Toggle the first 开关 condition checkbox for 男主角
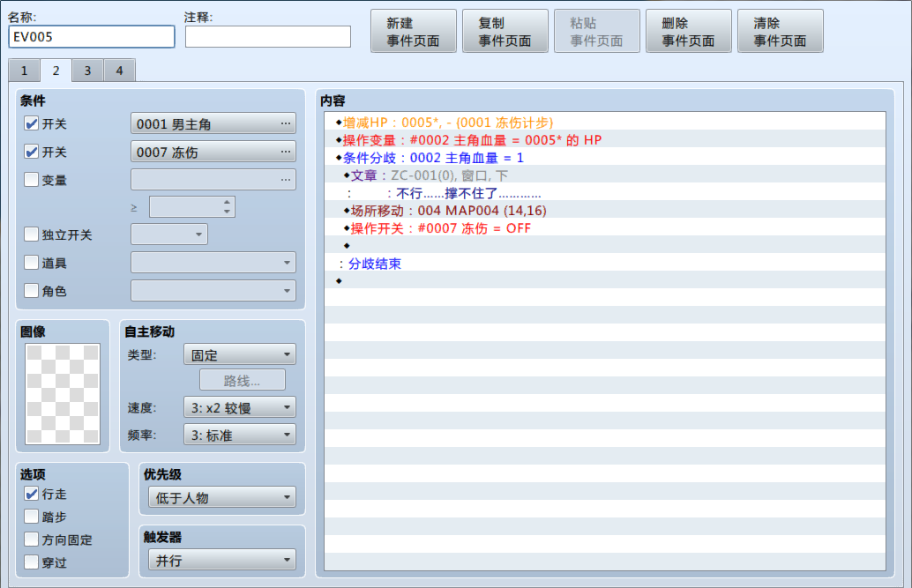This screenshot has width=912, height=588. click(x=32, y=123)
